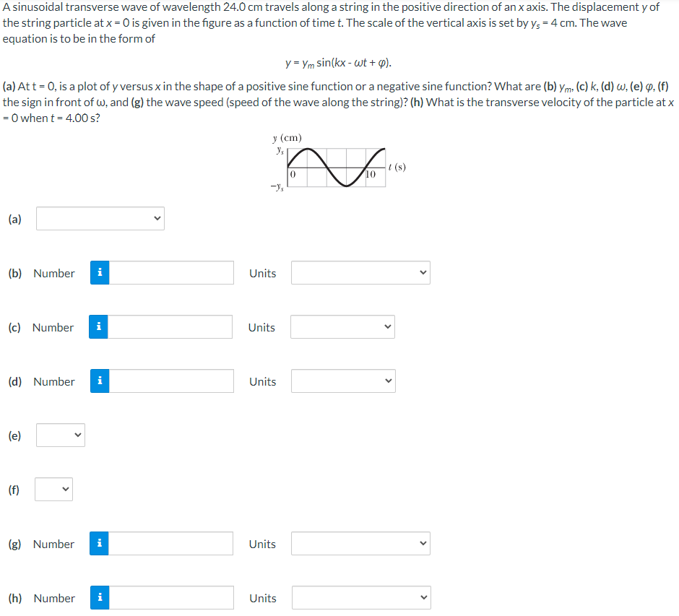This screenshot has width=679, height=616.
Task: Open the Units dropdown for part (c)
Action: tap(342, 326)
